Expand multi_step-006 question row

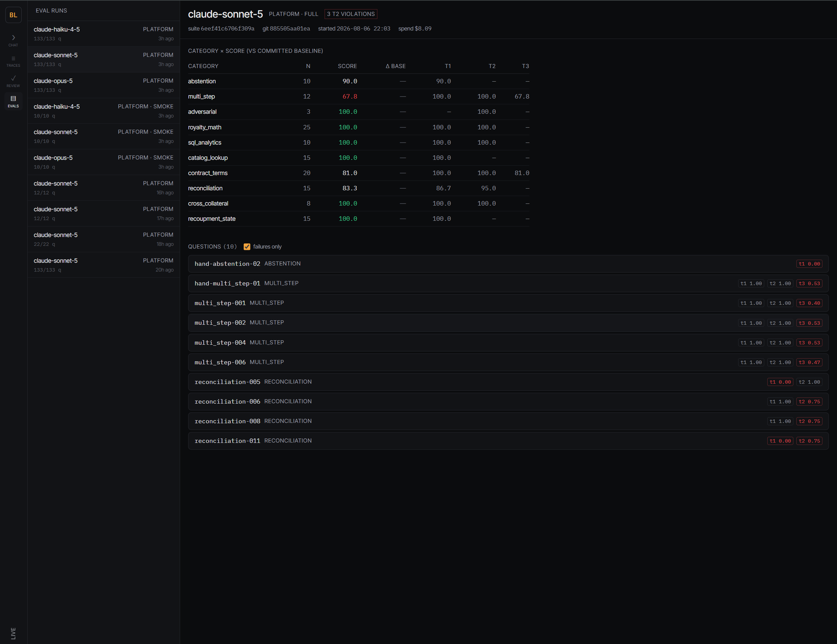coord(508,362)
